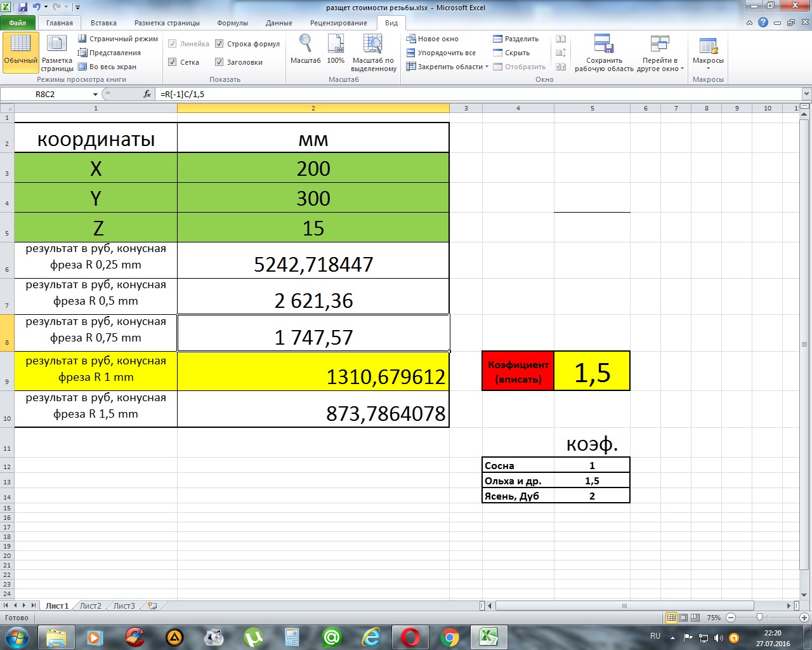This screenshot has width=812, height=650.
Task: Open Представления custom views
Action: [109, 53]
